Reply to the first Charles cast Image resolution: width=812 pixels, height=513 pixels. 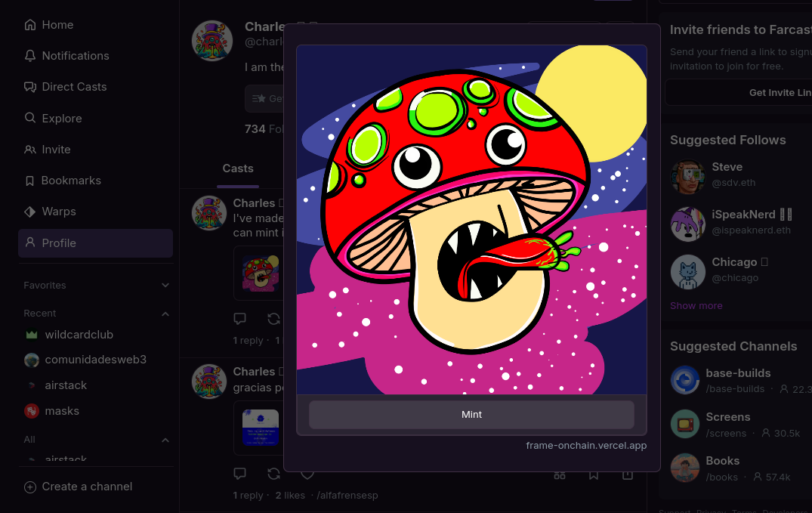(239, 318)
